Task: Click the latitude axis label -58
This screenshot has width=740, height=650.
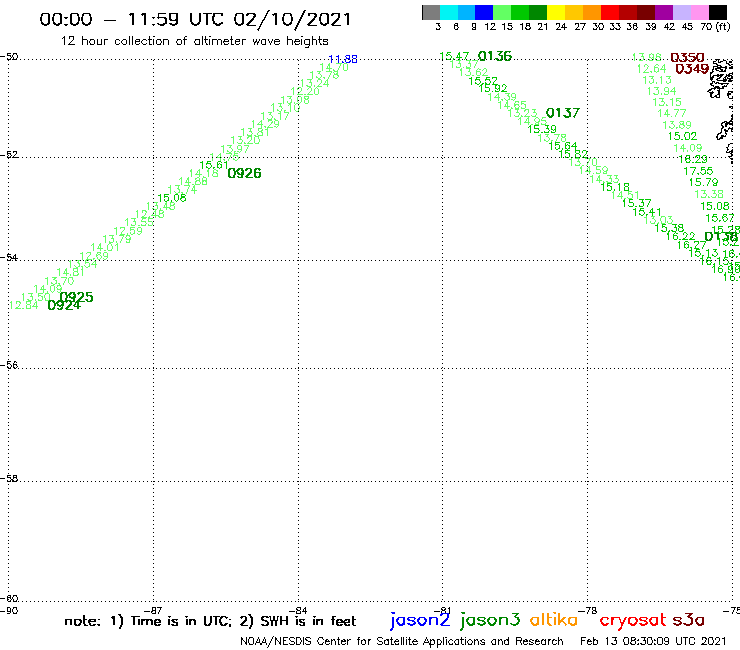Action: 9,479
